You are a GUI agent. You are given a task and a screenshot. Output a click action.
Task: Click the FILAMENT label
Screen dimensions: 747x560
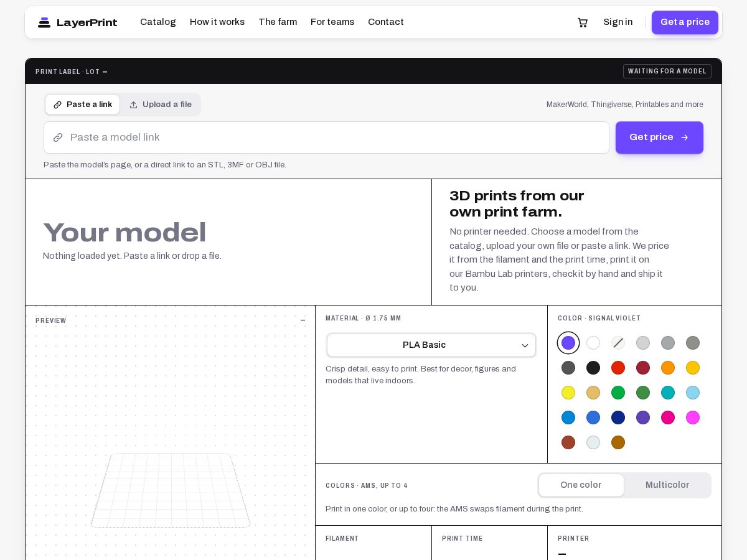tap(342, 539)
